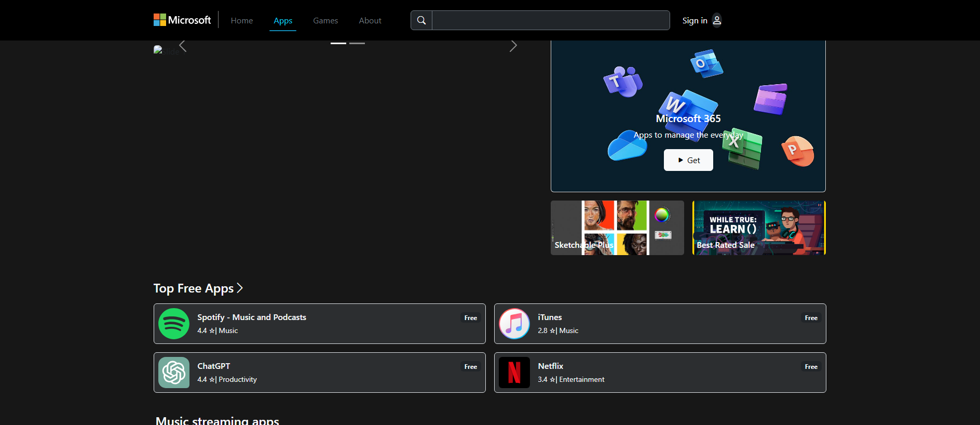Viewport: 980px width, 425px height.
Task: Click the Spotify app icon
Action: [174, 324]
